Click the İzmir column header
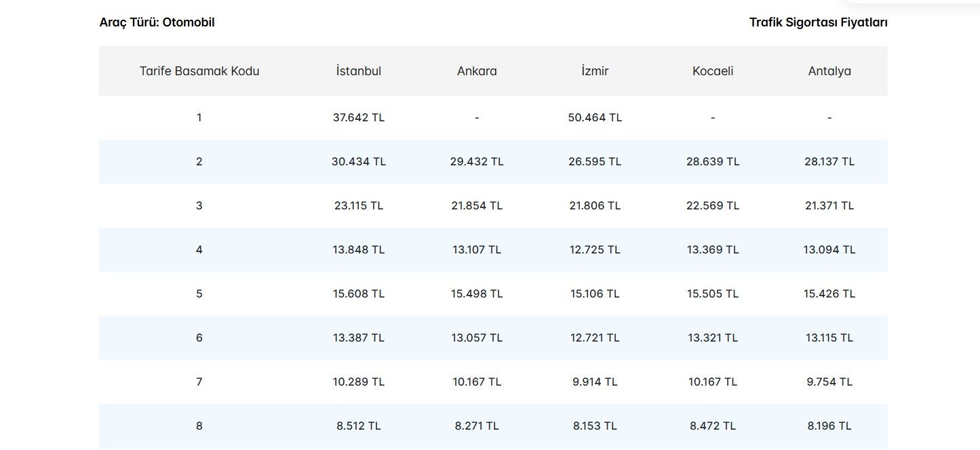Screen dimensions: 980x450 tap(595, 71)
